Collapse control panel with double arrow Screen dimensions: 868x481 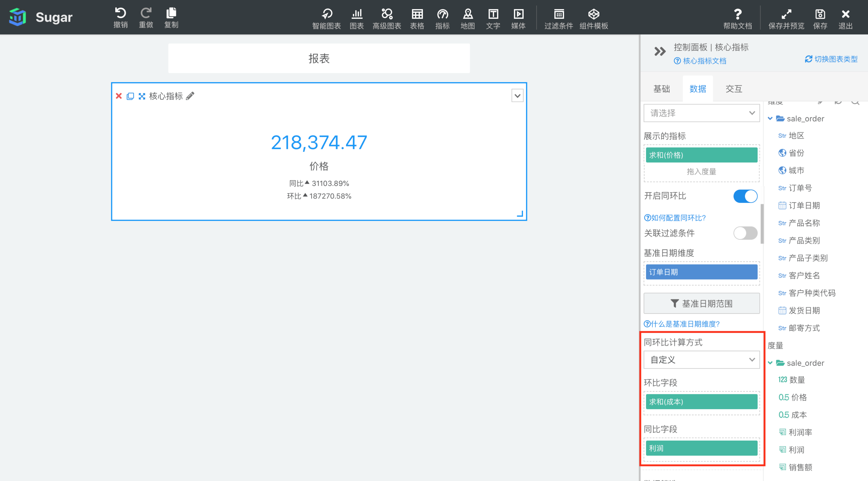[x=660, y=51]
